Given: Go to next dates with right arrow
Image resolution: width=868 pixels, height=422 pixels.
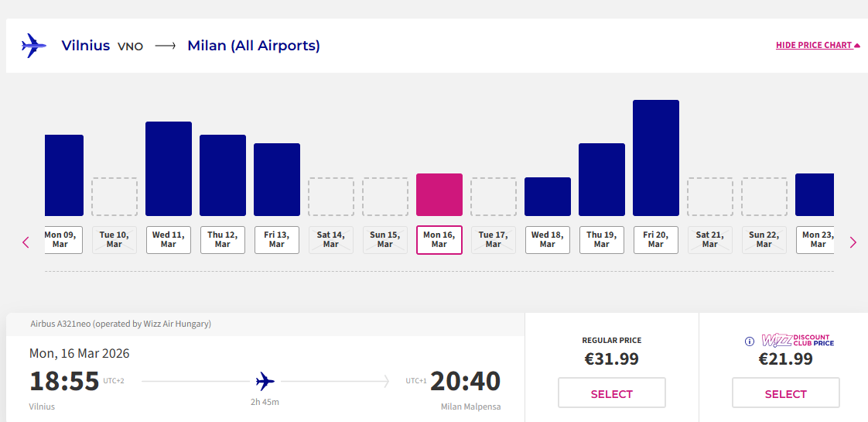Looking at the screenshot, I should (853, 242).
